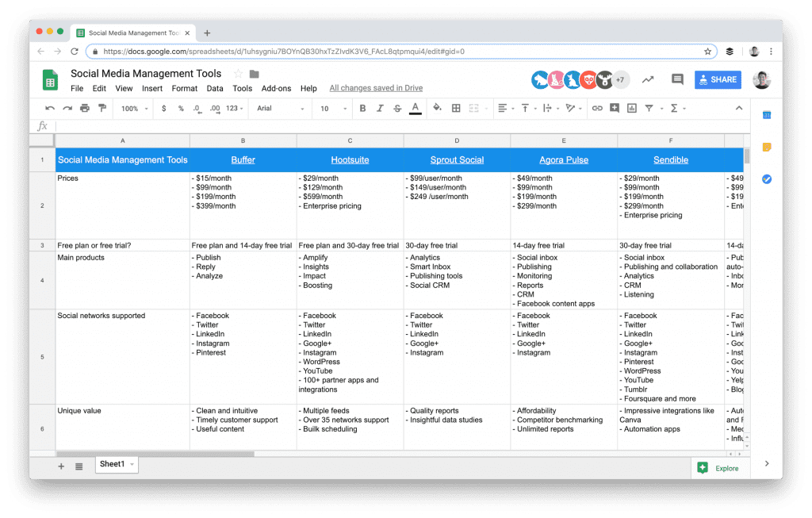The height and width of the screenshot is (518, 812).
Task: Click the blue SHARE button
Action: 717,79
